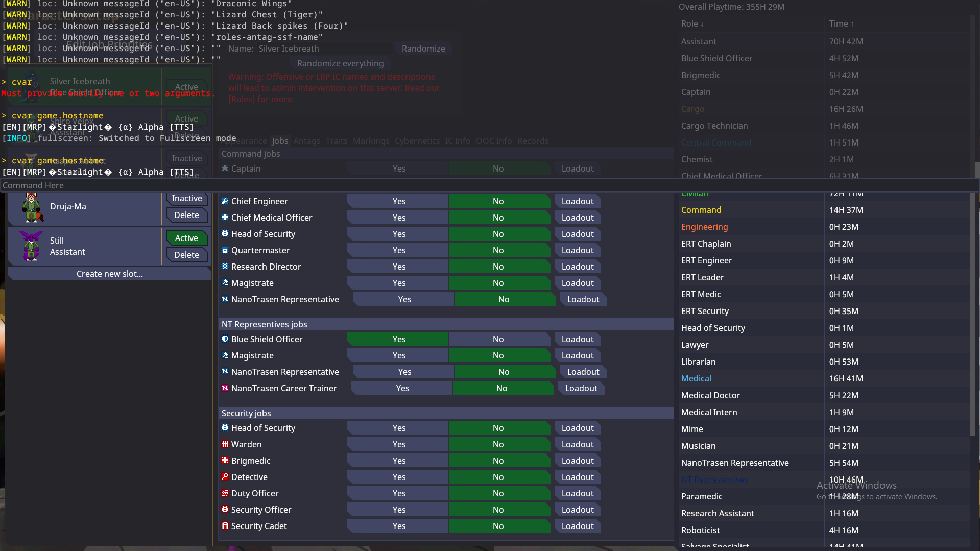The width and height of the screenshot is (980, 551).
Task: Click the NanoTrasen Career Trainer icon
Action: pyautogui.click(x=225, y=388)
